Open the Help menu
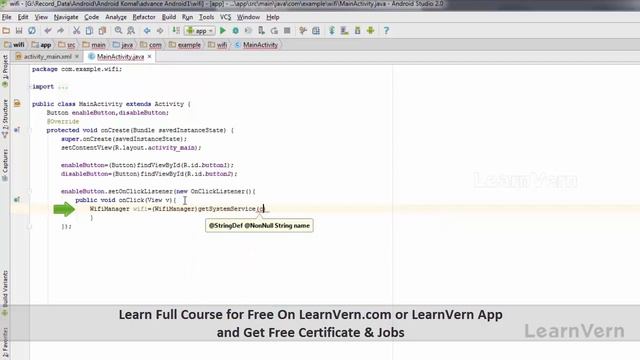Image resolution: width=640 pixels, height=360 pixels. point(273,17)
